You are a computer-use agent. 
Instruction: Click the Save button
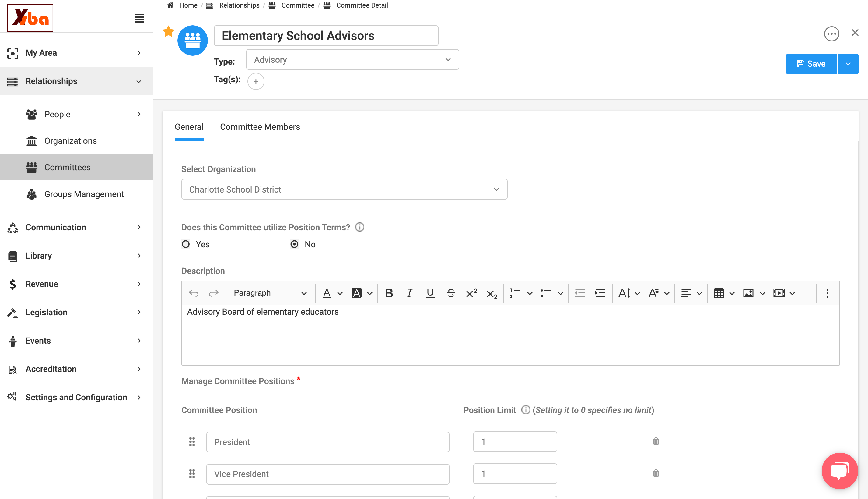pos(811,64)
